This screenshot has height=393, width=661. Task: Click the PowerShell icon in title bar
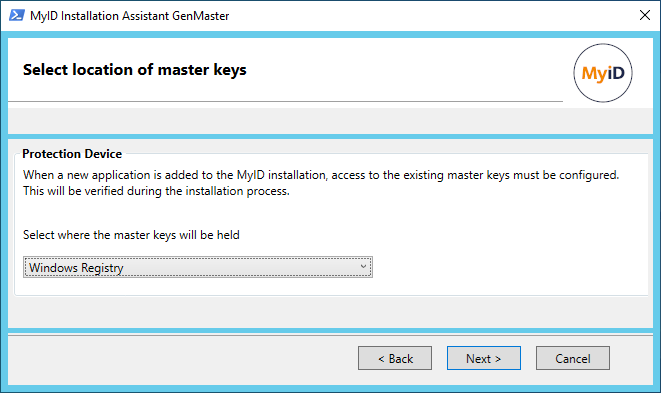(16, 16)
